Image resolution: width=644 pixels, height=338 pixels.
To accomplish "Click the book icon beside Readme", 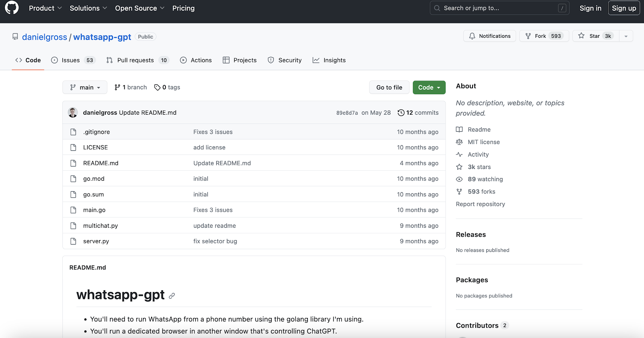I will [459, 130].
